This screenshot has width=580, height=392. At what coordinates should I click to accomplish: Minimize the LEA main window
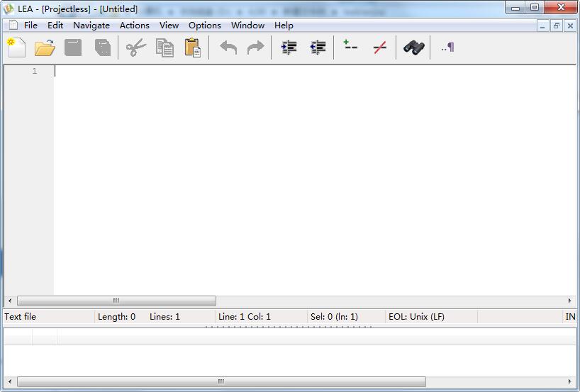point(515,7)
